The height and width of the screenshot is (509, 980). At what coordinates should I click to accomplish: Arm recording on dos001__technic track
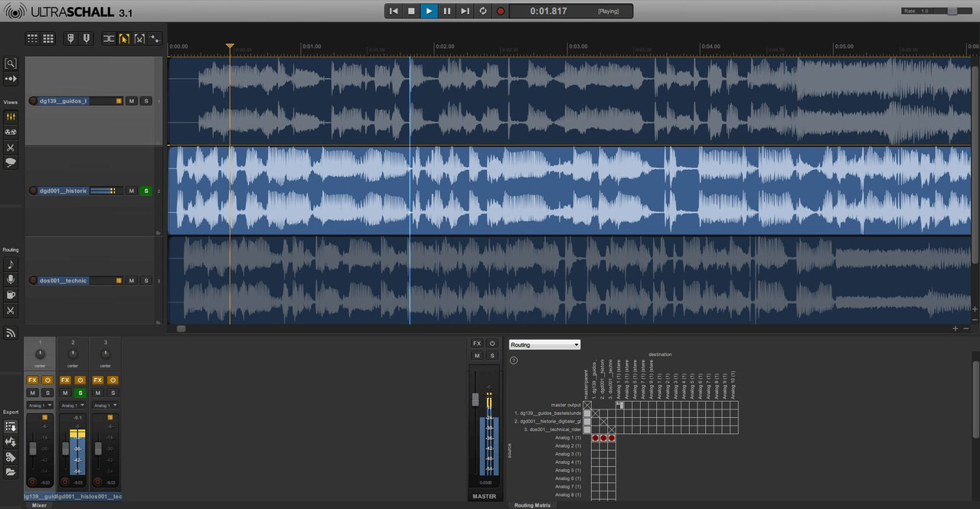coord(33,281)
